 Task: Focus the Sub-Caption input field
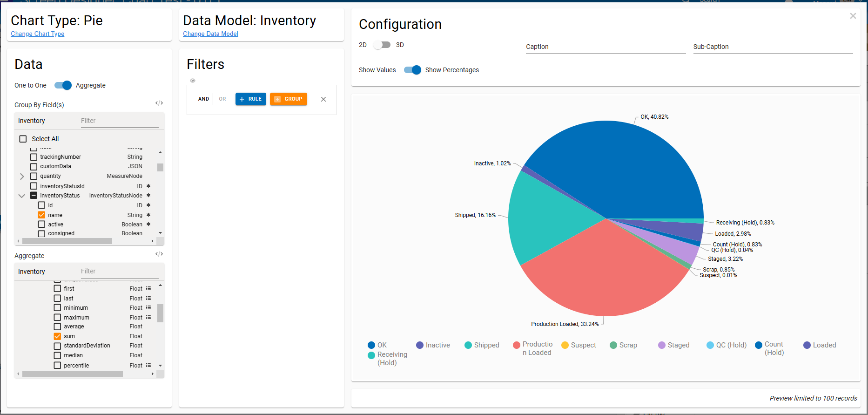(x=773, y=47)
